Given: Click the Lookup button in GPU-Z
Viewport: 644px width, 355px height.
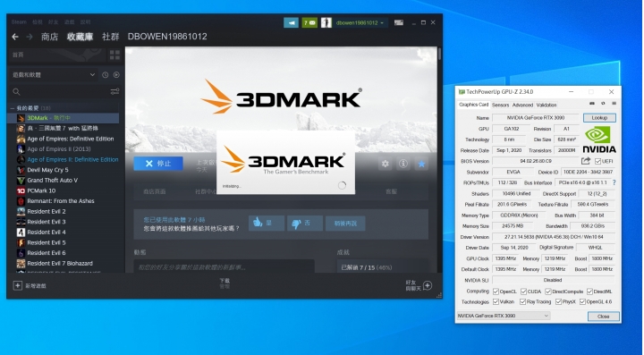Looking at the screenshot, I should pos(599,118).
